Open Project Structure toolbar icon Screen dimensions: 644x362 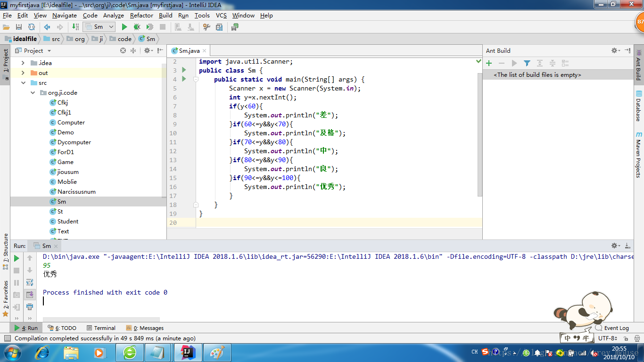[219, 27]
